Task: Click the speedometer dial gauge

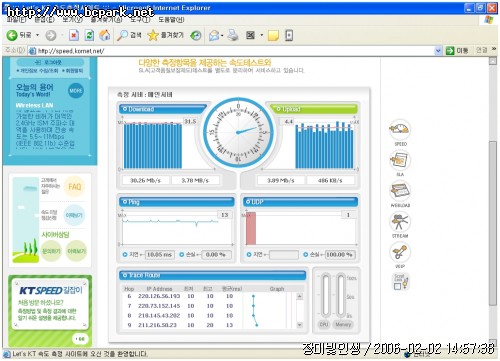Action: pos(238,132)
